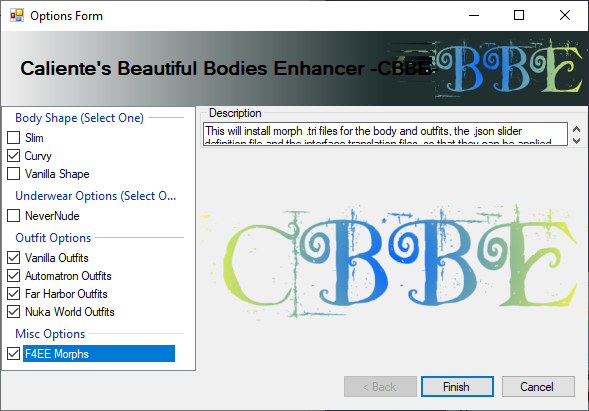This screenshot has width=589, height=411.
Task: Uncheck Automatron Outfits
Action: [x=14, y=276]
